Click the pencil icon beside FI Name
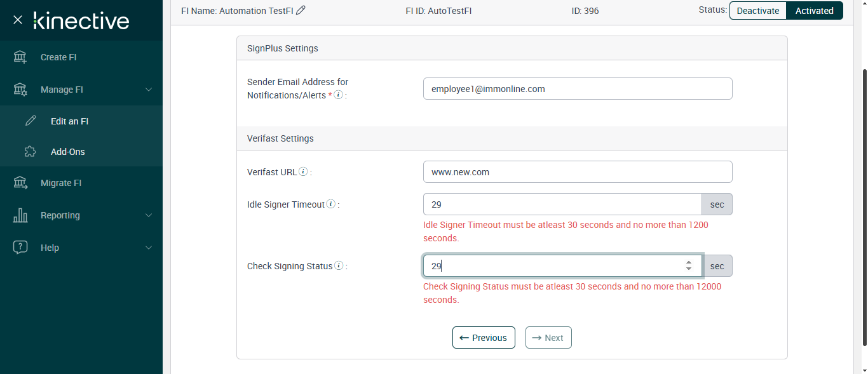This screenshot has width=868, height=374. [301, 10]
